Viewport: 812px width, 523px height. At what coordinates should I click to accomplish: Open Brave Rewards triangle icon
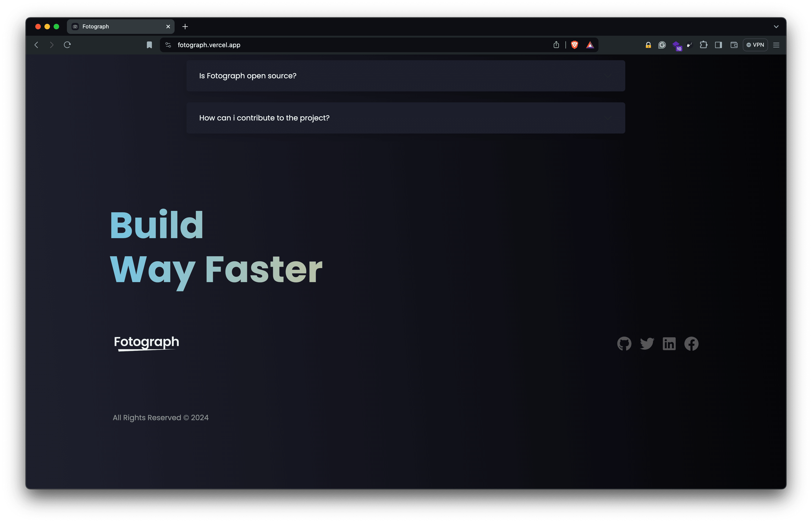tap(590, 45)
